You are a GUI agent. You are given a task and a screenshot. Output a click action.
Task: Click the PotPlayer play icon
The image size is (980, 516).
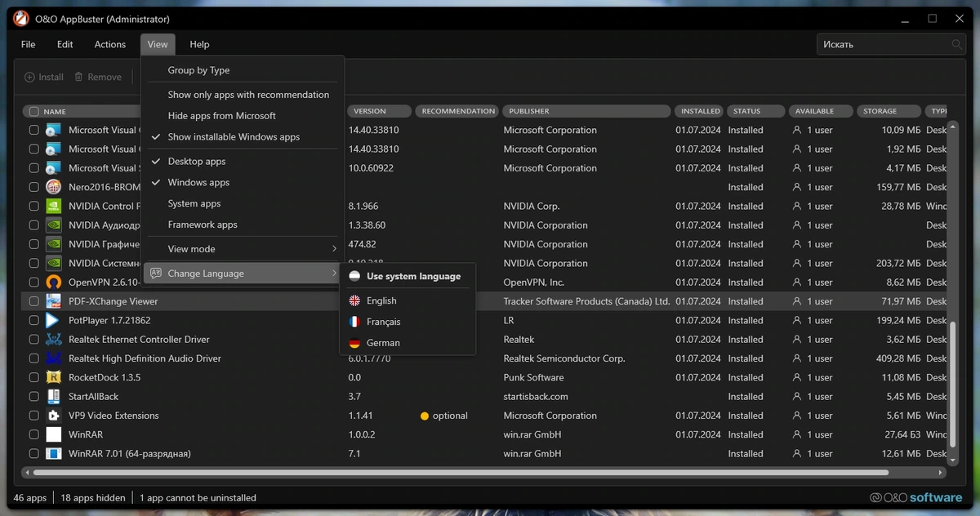tap(53, 320)
